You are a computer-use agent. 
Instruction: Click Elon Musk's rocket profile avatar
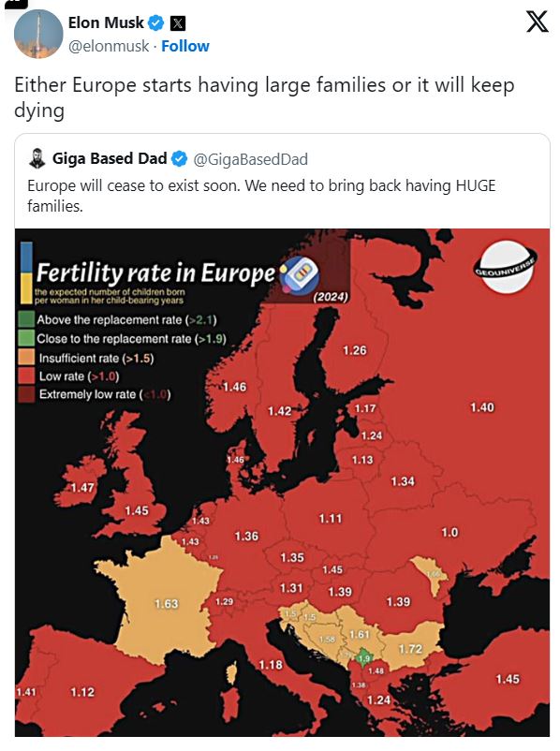click(38, 34)
